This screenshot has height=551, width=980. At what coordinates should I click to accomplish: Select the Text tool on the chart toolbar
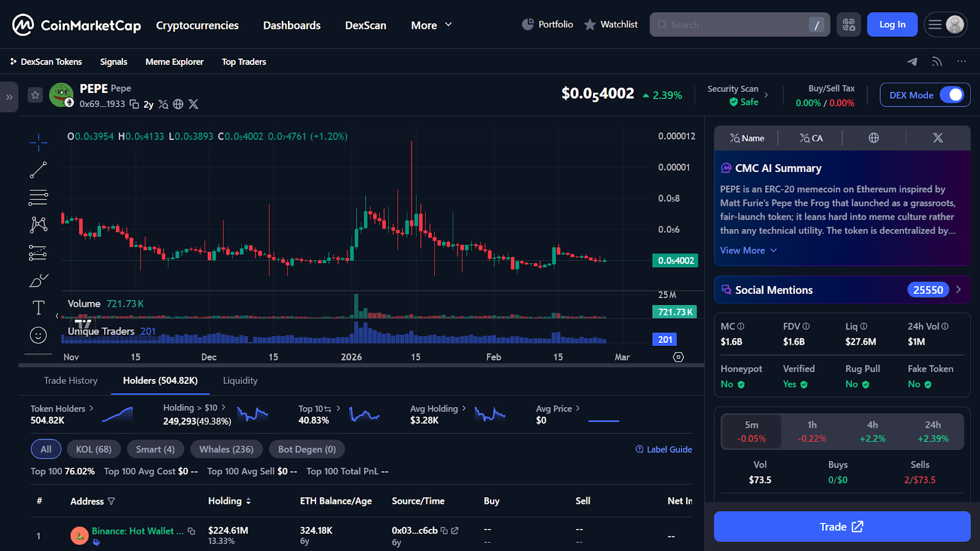click(38, 307)
